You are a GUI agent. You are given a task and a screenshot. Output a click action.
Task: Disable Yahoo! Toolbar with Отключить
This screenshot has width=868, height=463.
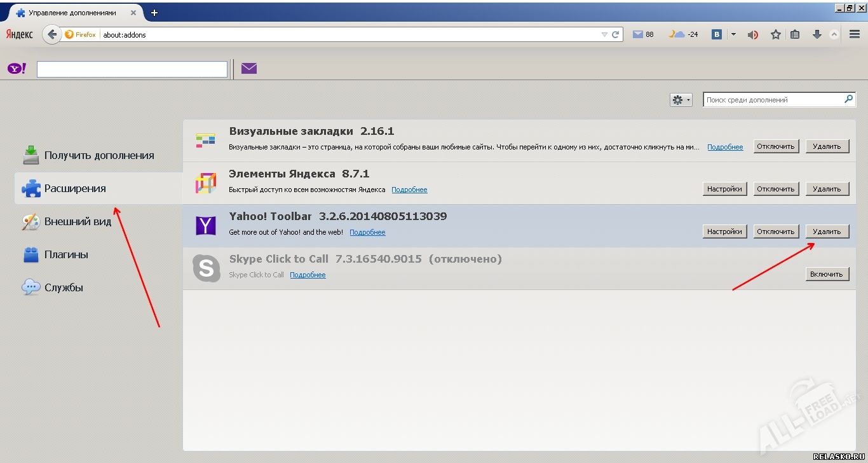coord(775,231)
